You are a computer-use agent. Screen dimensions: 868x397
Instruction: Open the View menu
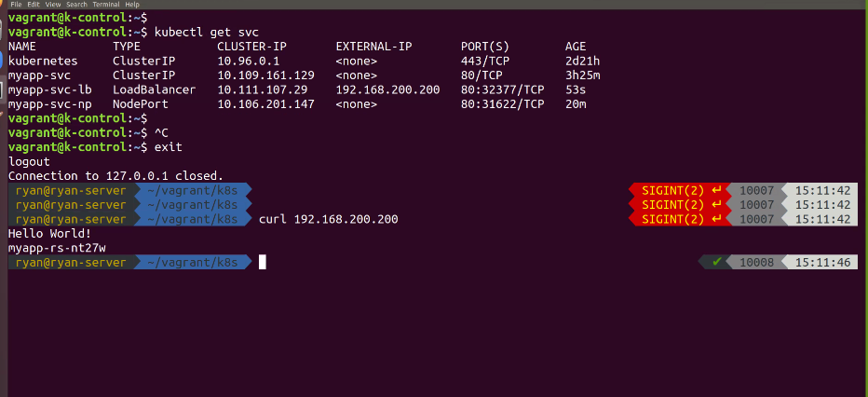[52, 4]
